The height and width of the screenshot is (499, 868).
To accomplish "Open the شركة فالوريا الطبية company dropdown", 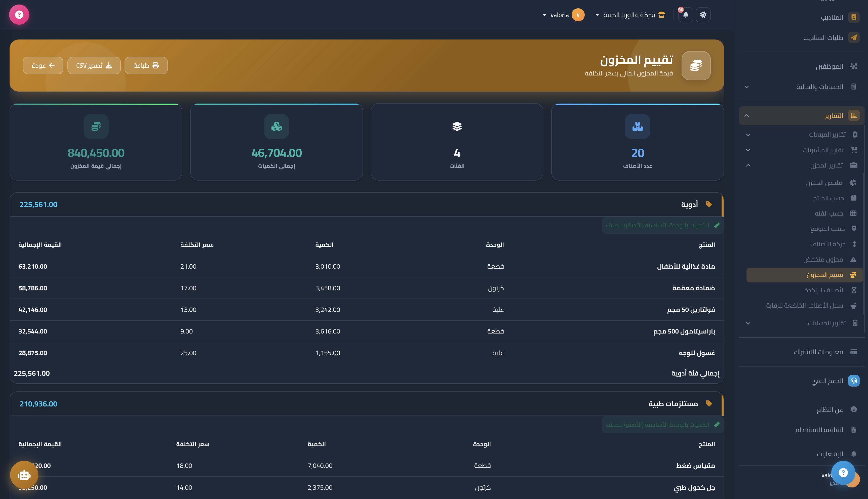I will [630, 15].
